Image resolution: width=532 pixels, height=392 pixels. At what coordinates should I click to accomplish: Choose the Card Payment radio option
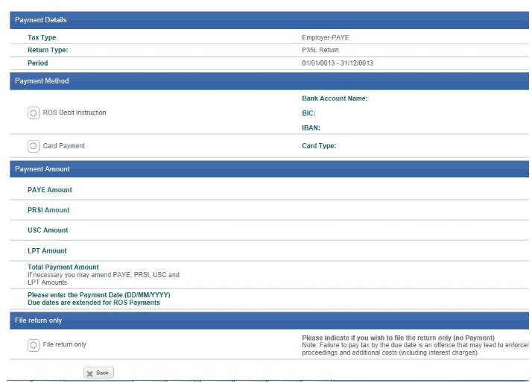tap(34, 146)
